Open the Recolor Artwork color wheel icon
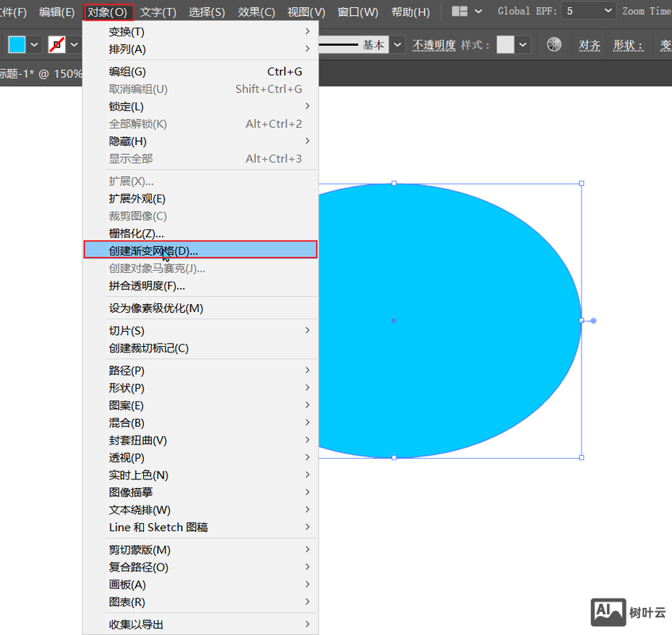The image size is (672, 635). coord(554,44)
